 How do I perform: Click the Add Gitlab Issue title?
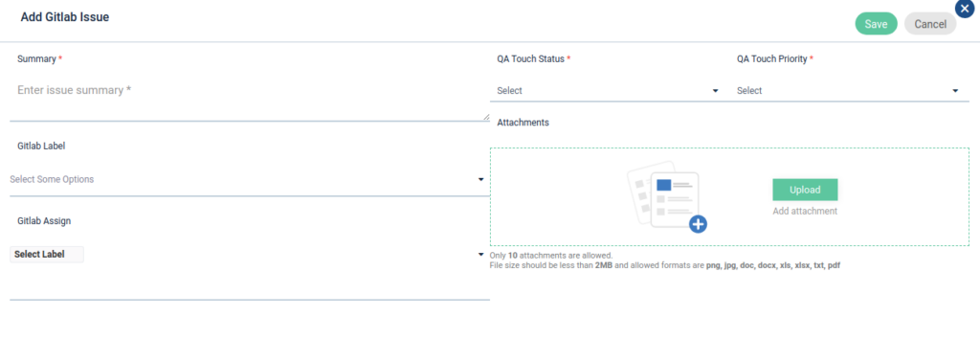(x=65, y=17)
